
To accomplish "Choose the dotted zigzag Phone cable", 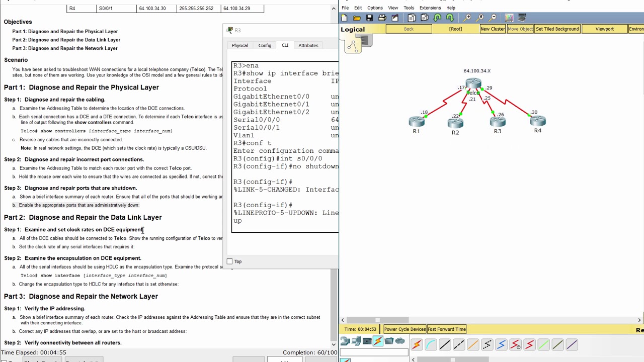I will click(x=487, y=345).
